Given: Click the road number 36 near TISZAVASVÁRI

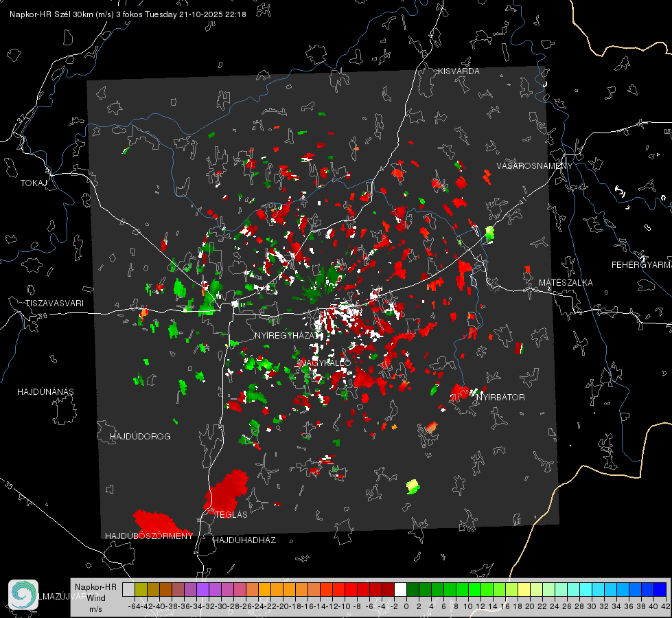Looking at the screenshot, I should click(x=43, y=316).
